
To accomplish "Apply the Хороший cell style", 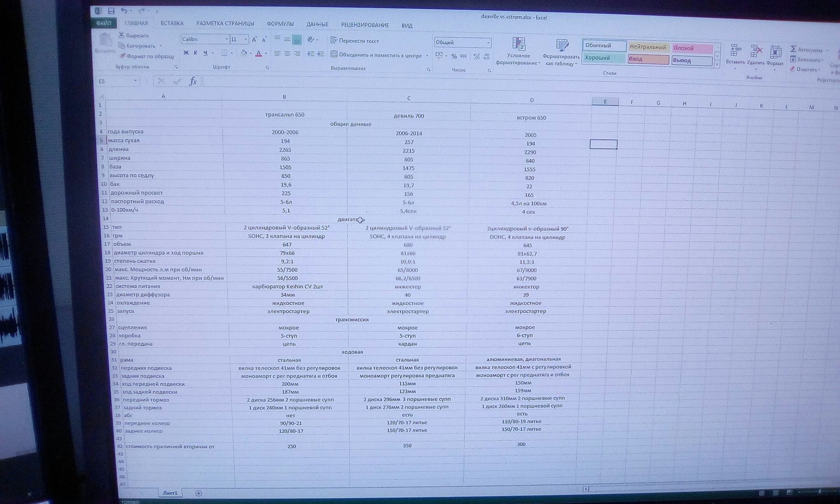I will click(x=604, y=58).
